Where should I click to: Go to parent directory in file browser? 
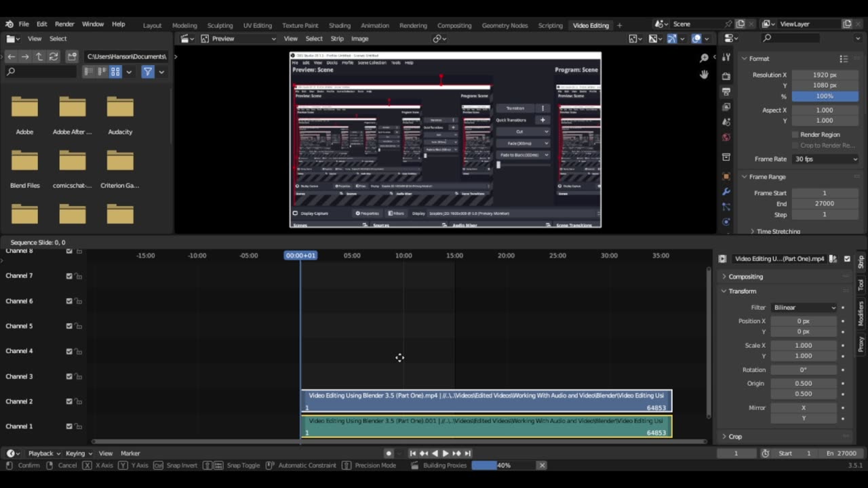[39, 56]
